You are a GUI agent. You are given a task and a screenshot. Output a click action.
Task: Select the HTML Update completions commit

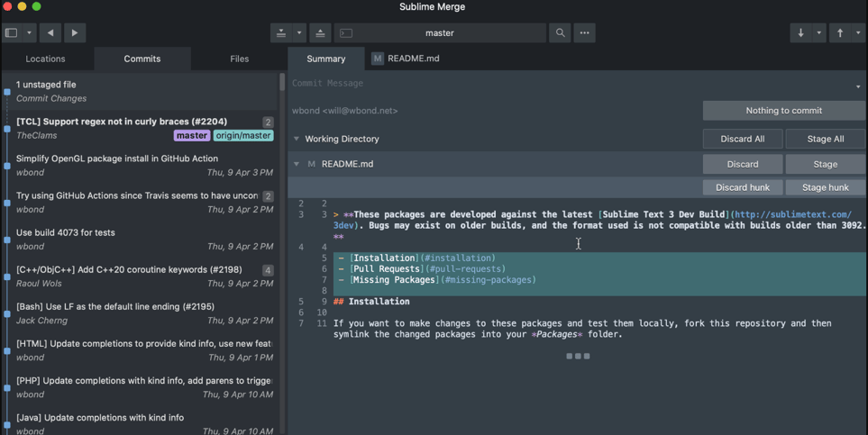pos(140,351)
